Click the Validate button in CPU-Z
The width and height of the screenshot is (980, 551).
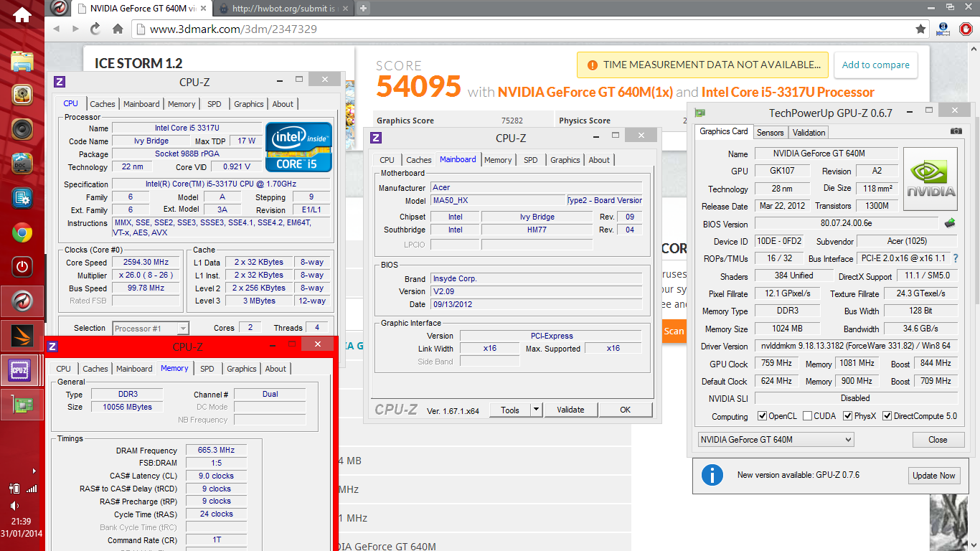(570, 410)
